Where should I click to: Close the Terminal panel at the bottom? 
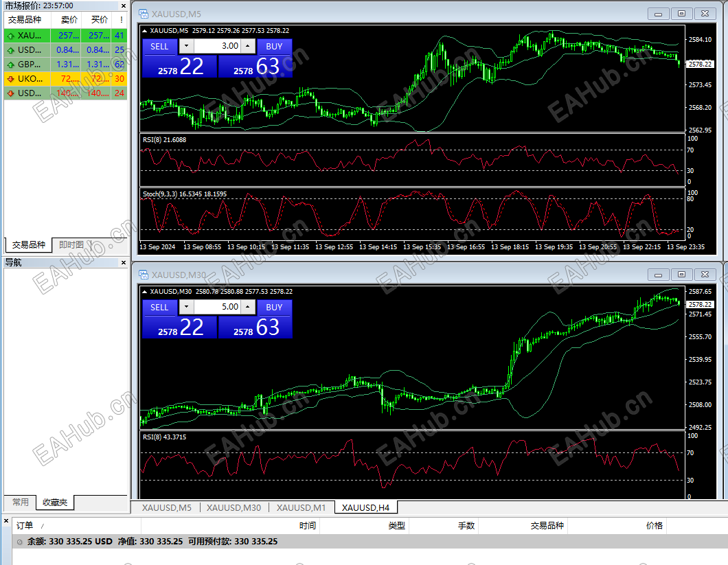coord(6,521)
